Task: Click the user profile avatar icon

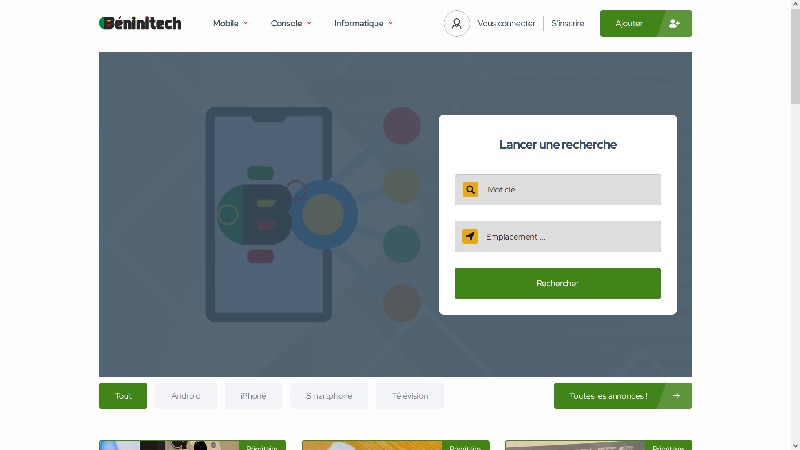Action: click(x=457, y=23)
